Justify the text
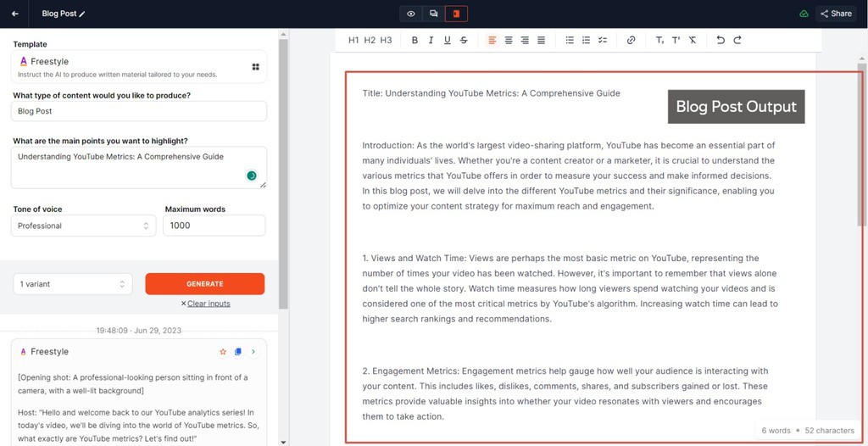This screenshot has height=446, width=868. (x=542, y=40)
